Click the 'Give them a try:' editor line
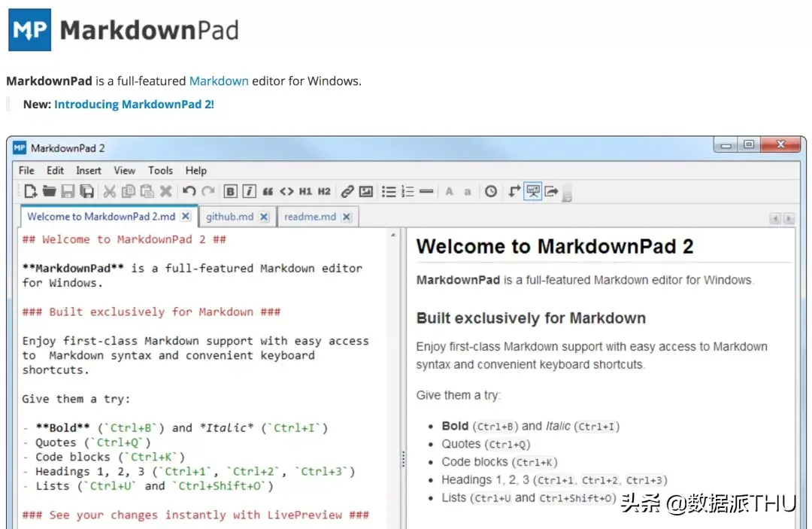This screenshot has width=812, height=529. 76,399
